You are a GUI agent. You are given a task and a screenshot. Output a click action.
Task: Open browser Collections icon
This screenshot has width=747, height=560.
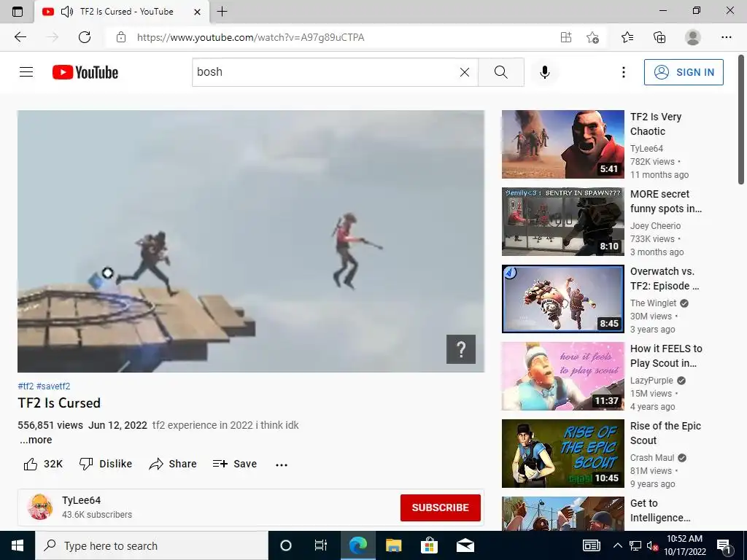coord(659,37)
